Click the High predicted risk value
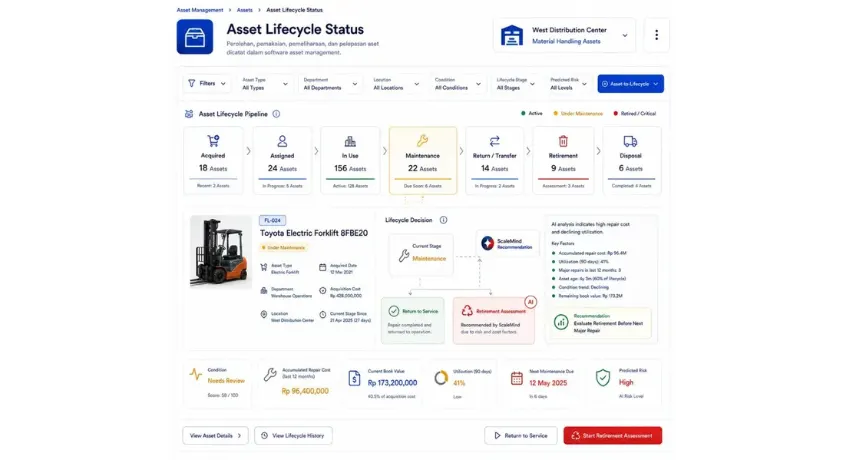This screenshot has height=460, width=847. (x=626, y=382)
